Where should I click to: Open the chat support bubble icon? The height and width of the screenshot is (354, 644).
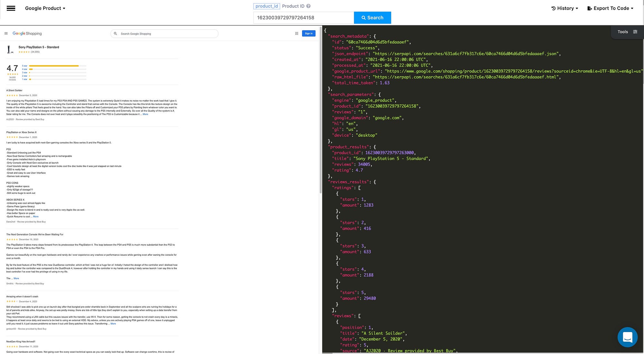coord(627,337)
